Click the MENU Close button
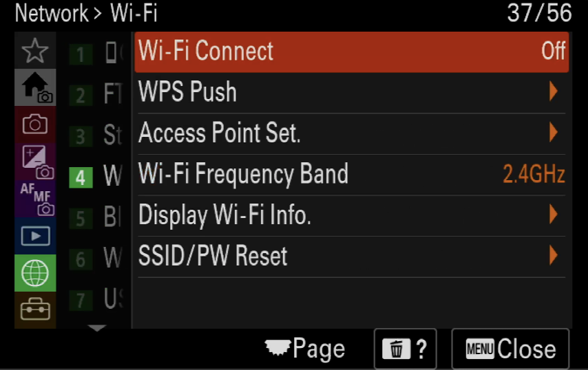The width and height of the screenshot is (588, 370). (510, 349)
